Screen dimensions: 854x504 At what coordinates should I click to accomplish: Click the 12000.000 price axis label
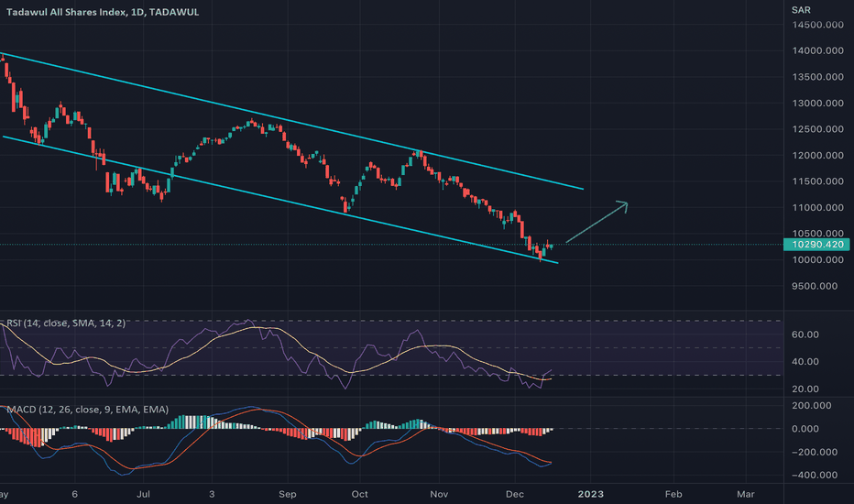[x=817, y=155]
